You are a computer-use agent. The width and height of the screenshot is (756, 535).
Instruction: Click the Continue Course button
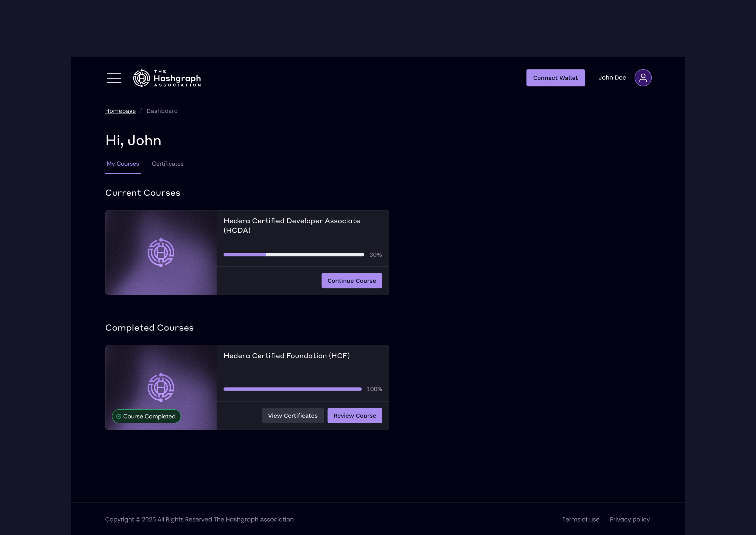click(x=352, y=281)
